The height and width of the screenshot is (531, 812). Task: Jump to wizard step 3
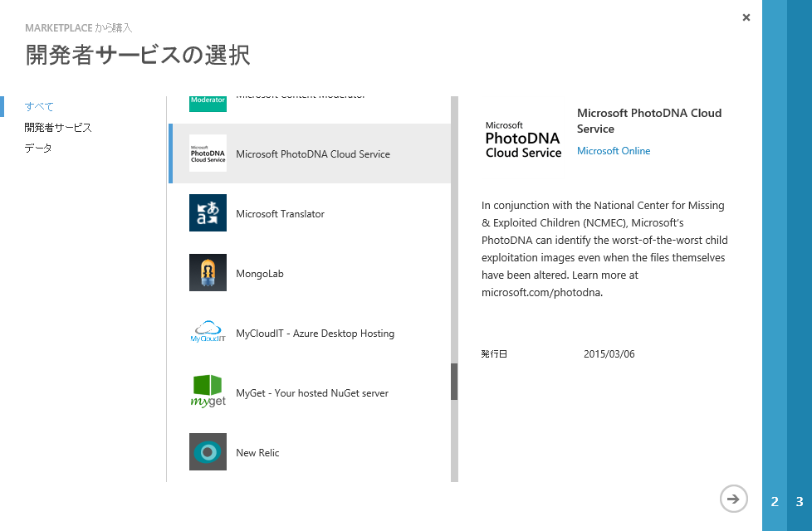point(800,501)
